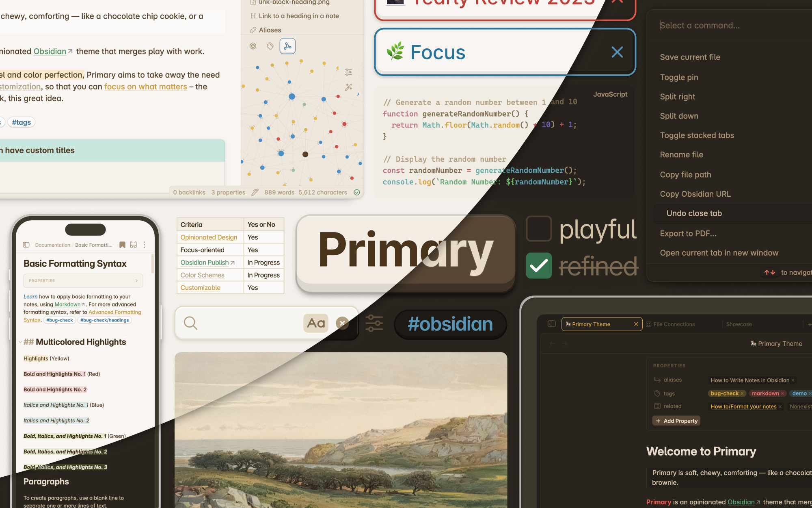Click the Split right button
The width and height of the screenshot is (812, 508).
pyautogui.click(x=677, y=96)
